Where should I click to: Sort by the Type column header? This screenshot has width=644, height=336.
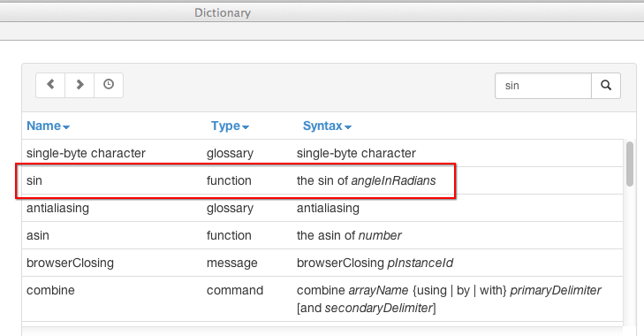(x=230, y=126)
